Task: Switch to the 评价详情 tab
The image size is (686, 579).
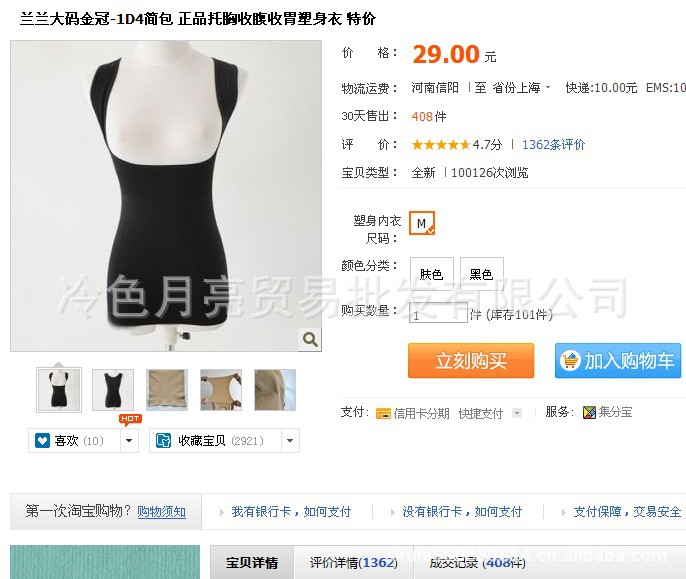Action: point(354,562)
